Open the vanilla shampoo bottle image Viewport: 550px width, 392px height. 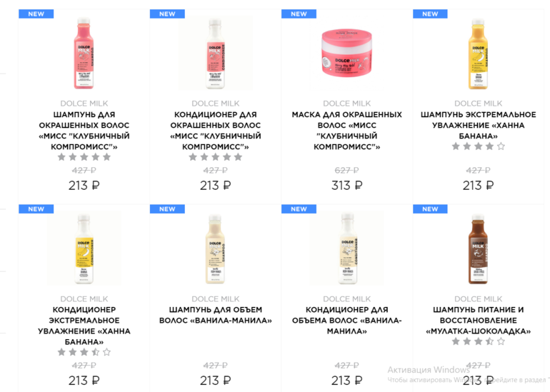coord(216,248)
